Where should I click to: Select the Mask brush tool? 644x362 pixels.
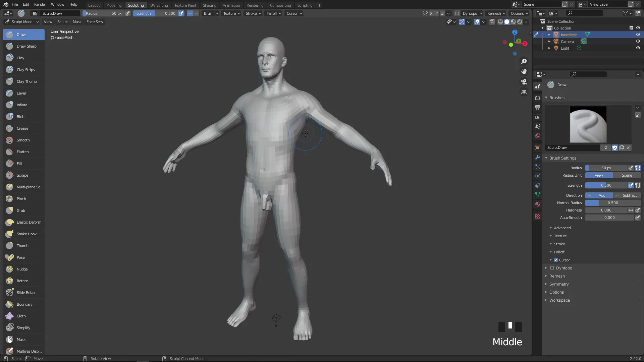click(x=21, y=339)
